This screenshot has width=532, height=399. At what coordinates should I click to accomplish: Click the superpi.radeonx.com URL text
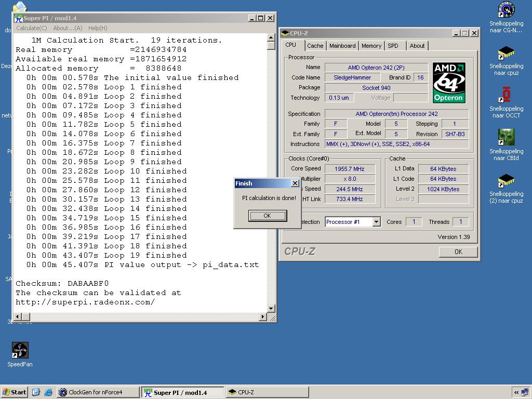85,302
